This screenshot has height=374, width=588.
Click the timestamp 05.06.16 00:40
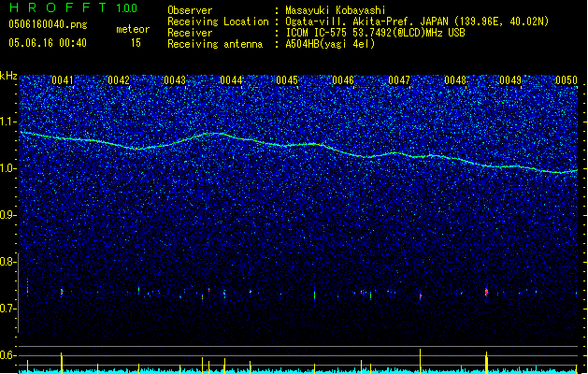[x=48, y=43]
